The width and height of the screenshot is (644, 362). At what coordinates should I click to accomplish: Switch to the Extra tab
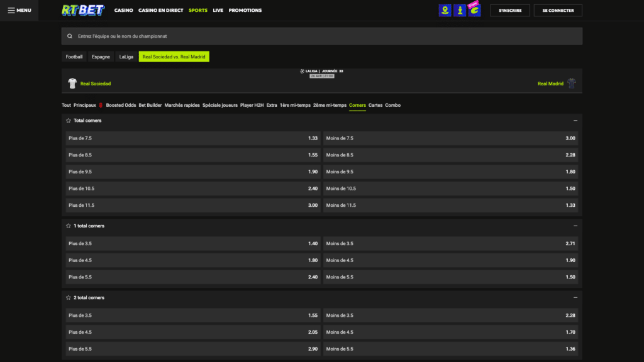[272, 106]
